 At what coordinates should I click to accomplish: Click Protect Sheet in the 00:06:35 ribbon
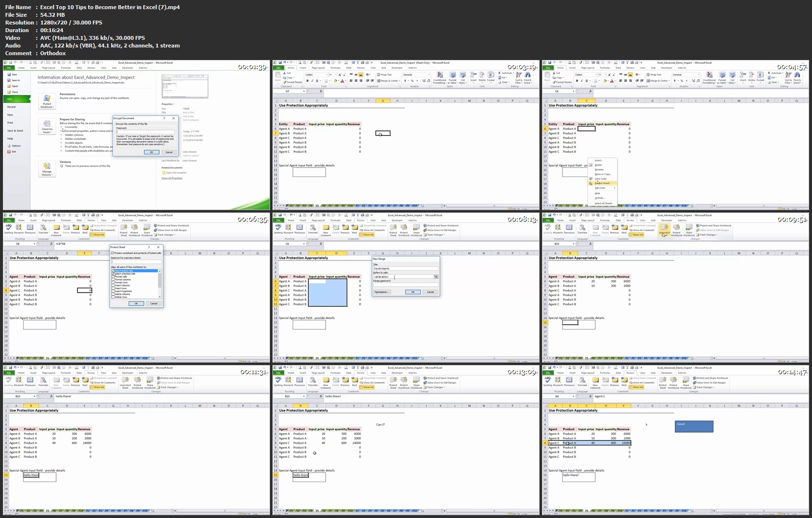[124, 230]
